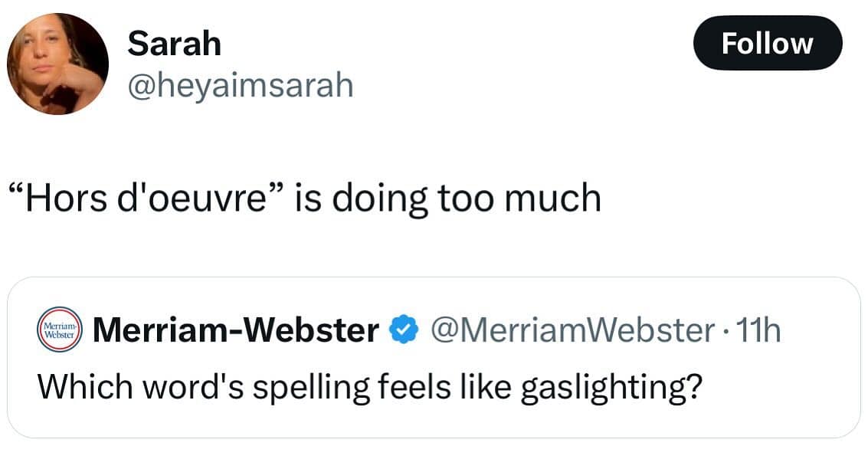Open the display name Sarah
Viewport: 868px width, 456px height.
(x=174, y=44)
